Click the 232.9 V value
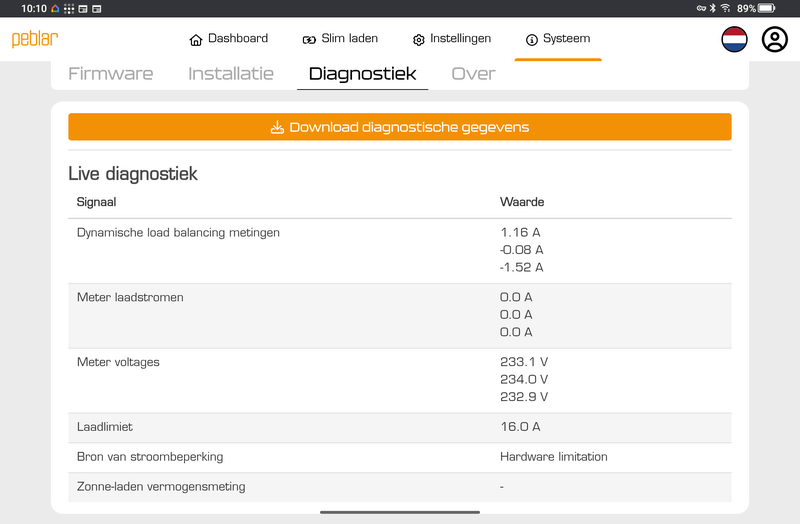800x524 pixels. (524, 397)
